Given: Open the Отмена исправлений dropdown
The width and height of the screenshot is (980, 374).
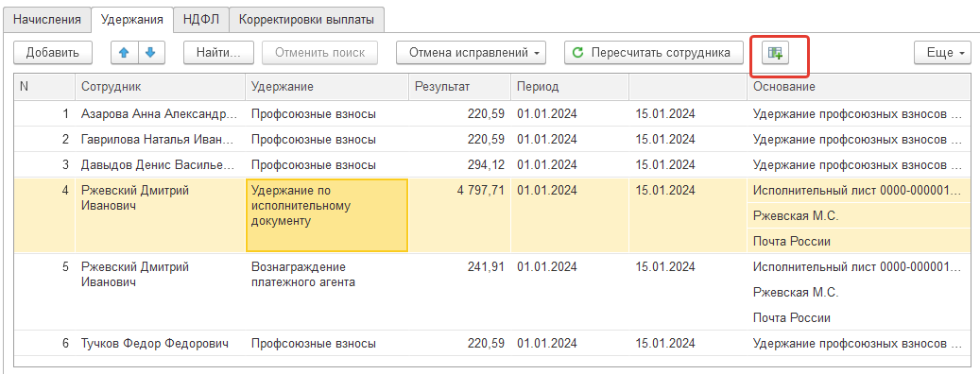Looking at the screenshot, I should [x=472, y=53].
